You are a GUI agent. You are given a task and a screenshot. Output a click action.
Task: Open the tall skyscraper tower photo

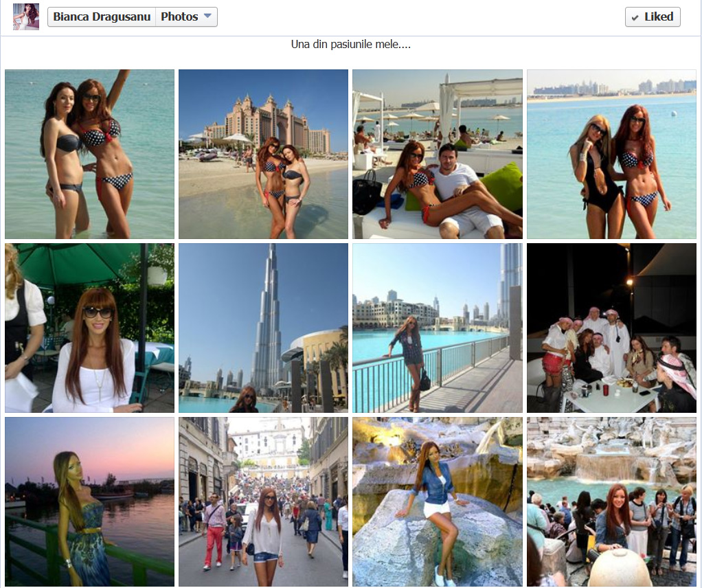pos(263,328)
